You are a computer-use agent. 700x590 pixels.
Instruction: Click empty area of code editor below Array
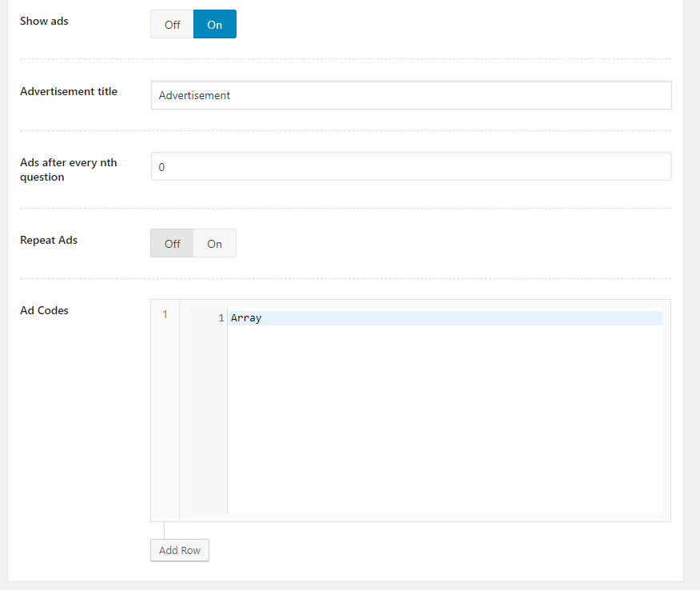pyautogui.click(x=444, y=416)
